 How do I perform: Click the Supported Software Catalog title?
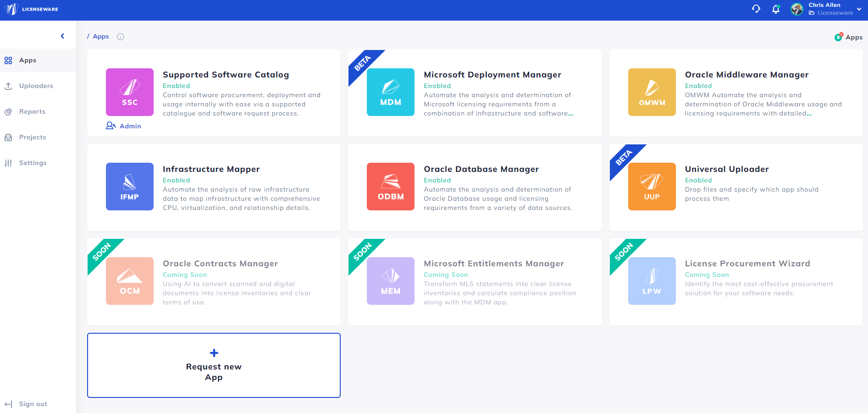pyautogui.click(x=226, y=75)
